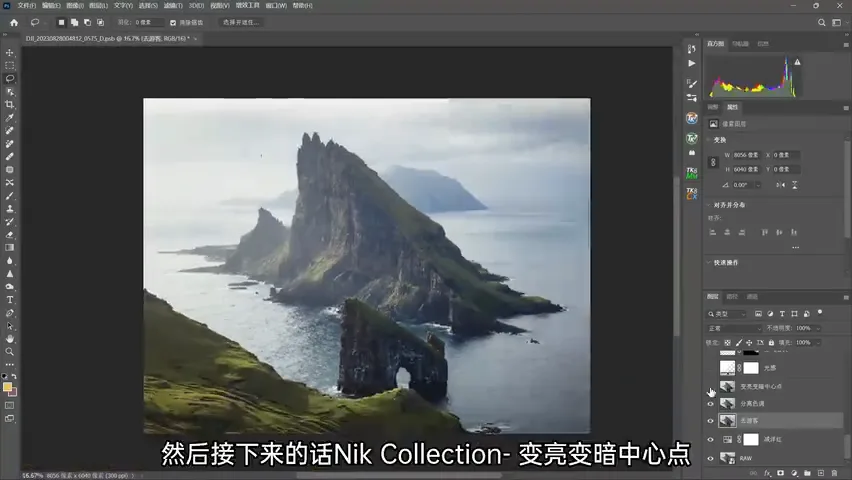Open the History panel icon
Screen dimensions: 852x480
pyautogui.click(x=691, y=49)
